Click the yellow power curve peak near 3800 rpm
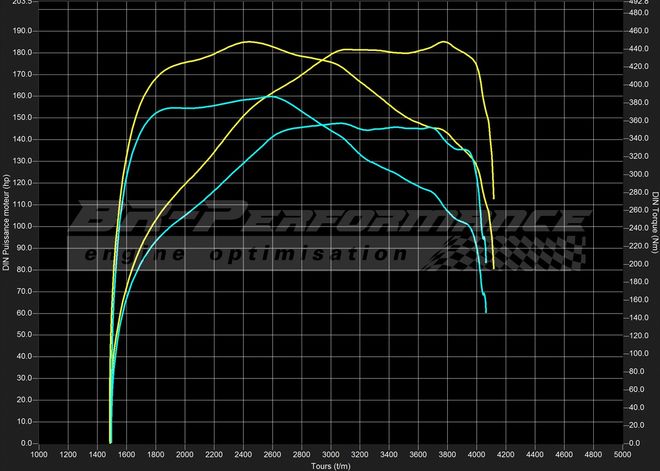This screenshot has height=471, width=660. coord(443,42)
